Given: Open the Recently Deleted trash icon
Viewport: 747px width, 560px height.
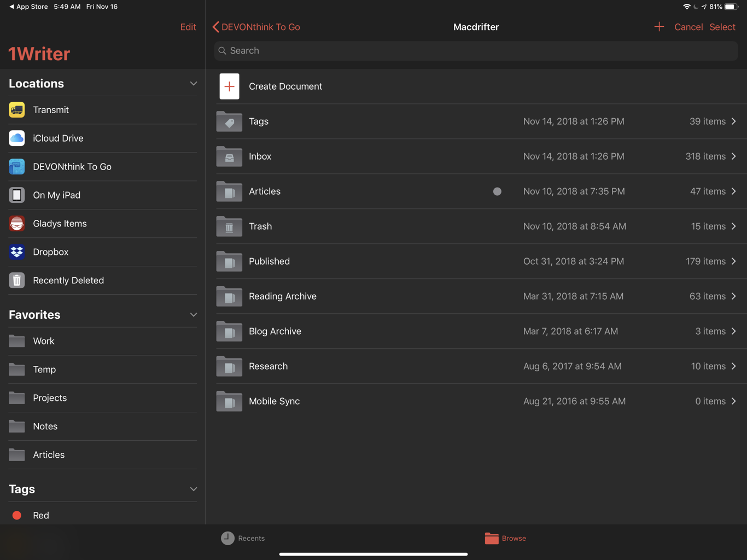Looking at the screenshot, I should click(17, 281).
